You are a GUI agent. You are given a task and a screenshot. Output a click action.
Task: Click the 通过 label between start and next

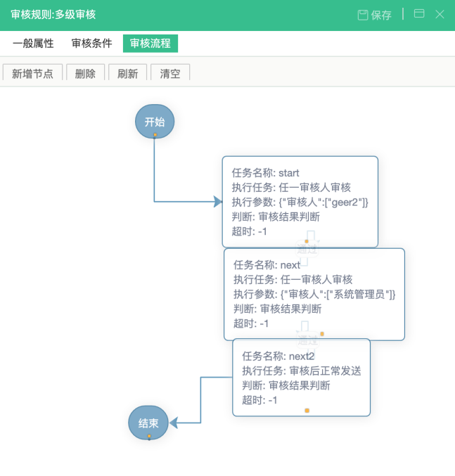click(x=307, y=249)
